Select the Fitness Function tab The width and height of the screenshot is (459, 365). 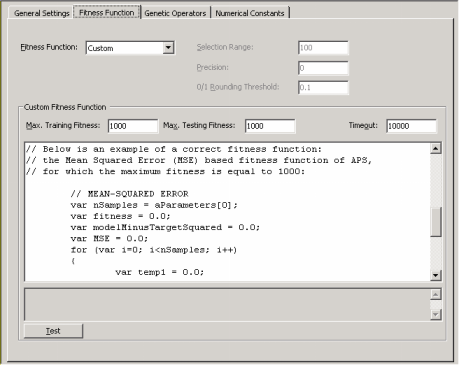point(107,13)
